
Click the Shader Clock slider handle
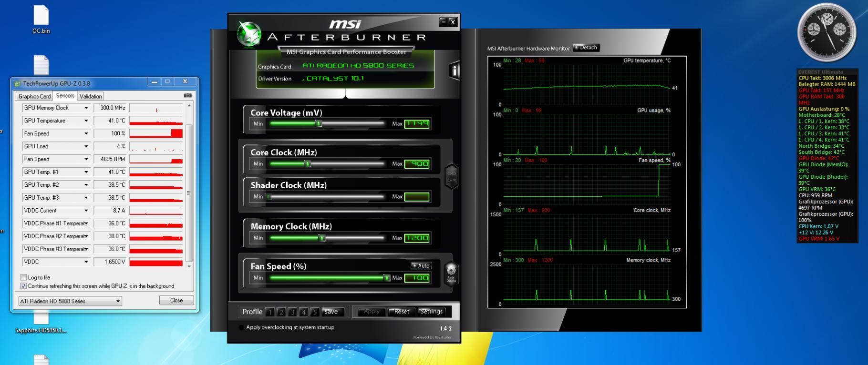tap(269, 197)
